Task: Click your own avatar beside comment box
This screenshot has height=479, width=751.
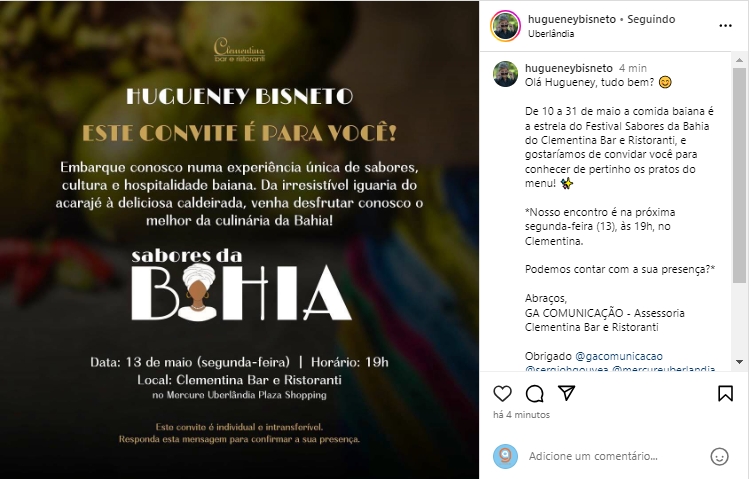Action: click(x=505, y=456)
